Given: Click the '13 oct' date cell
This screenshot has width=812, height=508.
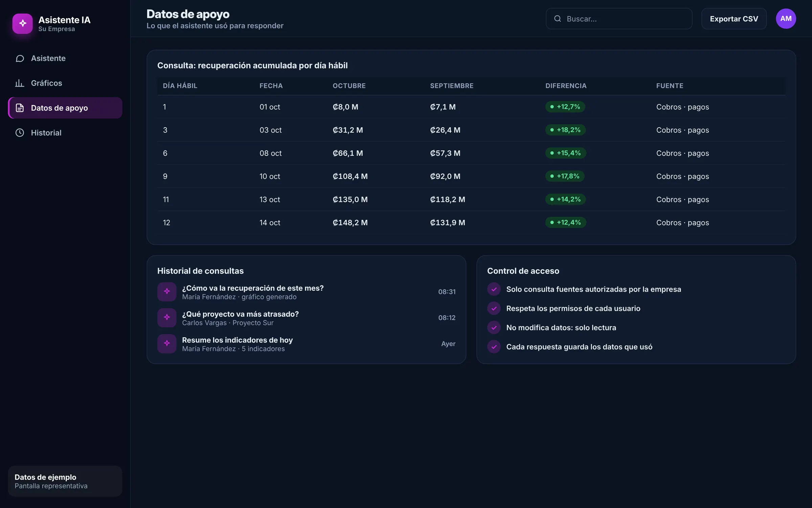Looking at the screenshot, I should [270, 199].
